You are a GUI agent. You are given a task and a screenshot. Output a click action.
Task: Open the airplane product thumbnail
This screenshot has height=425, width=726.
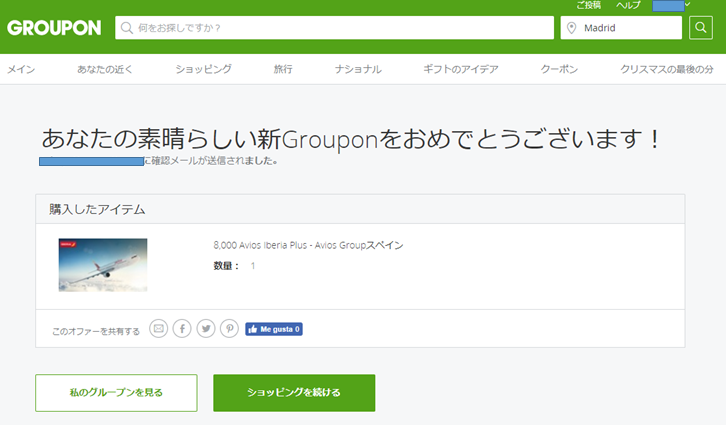point(103,265)
